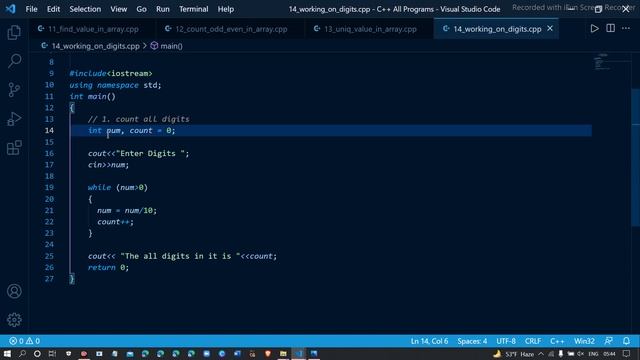This screenshot has width=640, height=360.
Task: Change the UTF-8 encoding selector
Action: [506, 341]
